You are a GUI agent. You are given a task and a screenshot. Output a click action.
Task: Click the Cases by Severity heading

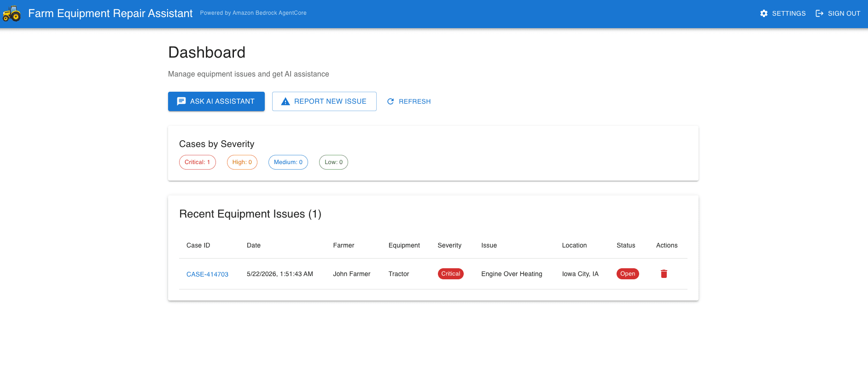click(216, 144)
